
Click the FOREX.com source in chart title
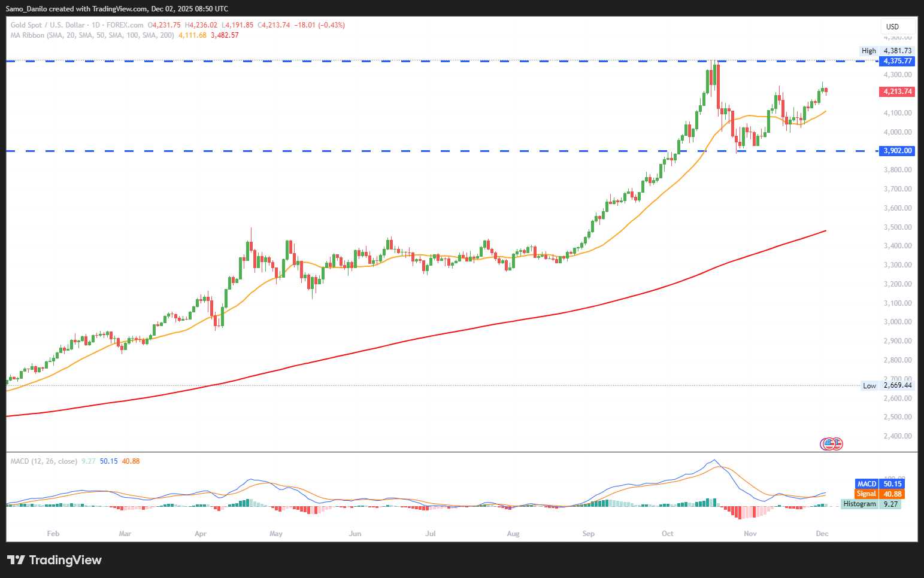tap(125, 25)
